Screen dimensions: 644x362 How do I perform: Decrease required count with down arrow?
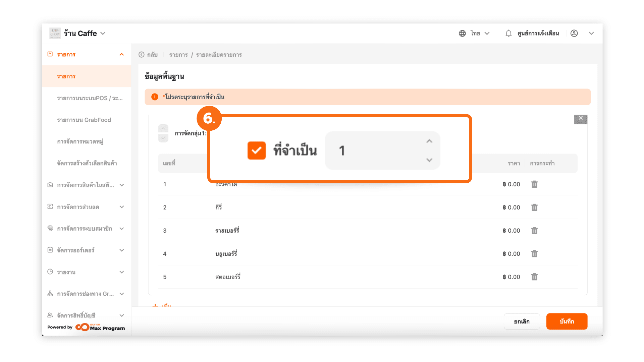(429, 160)
